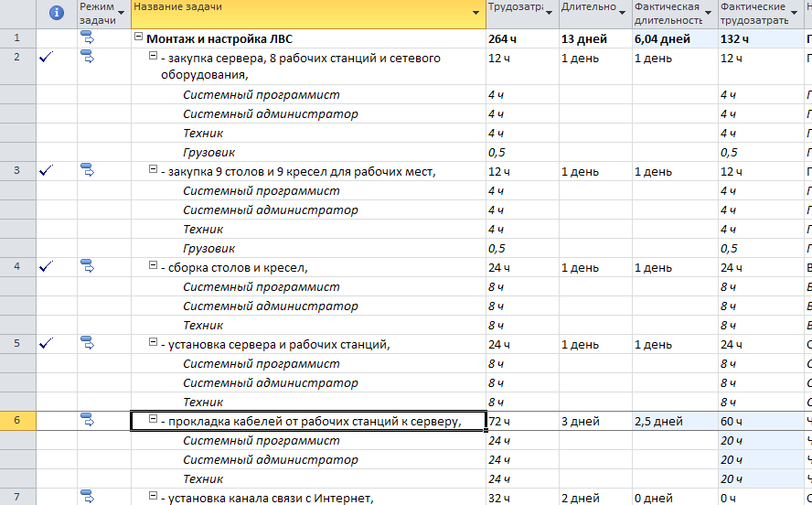Select the закупка 9 столов и 9 кресел name
The height and width of the screenshot is (505, 812).
coord(298,171)
